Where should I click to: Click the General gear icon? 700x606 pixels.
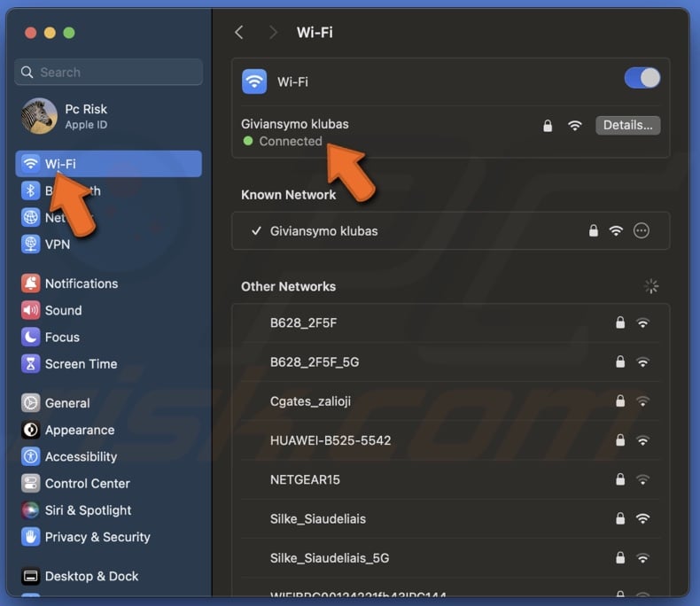(x=30, y=403)
